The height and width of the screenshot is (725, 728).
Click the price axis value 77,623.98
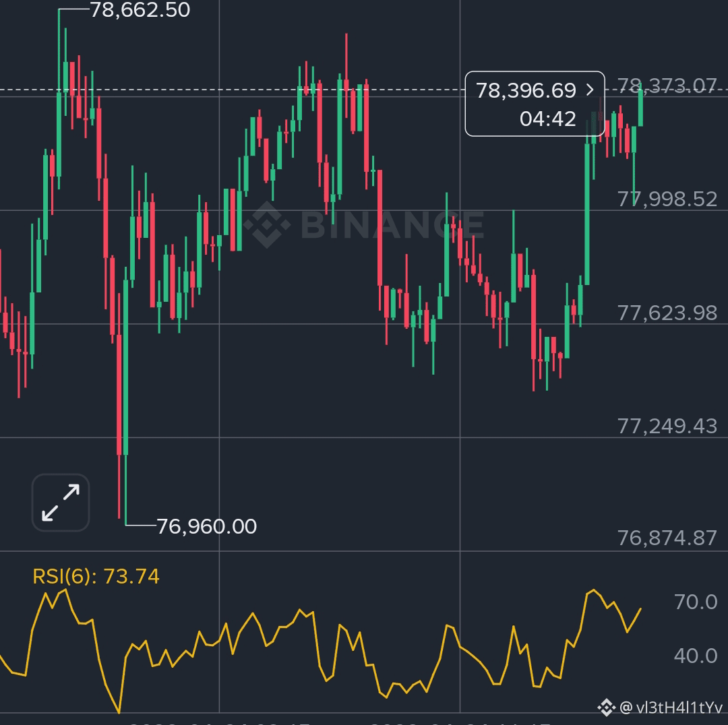pos(667,313)
